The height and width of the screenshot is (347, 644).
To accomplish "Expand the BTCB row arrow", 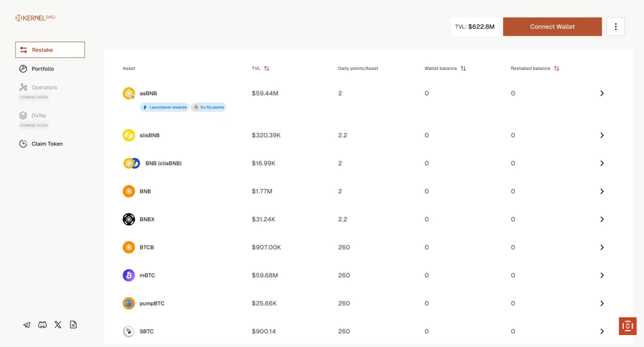I will [x=602, y=247].
